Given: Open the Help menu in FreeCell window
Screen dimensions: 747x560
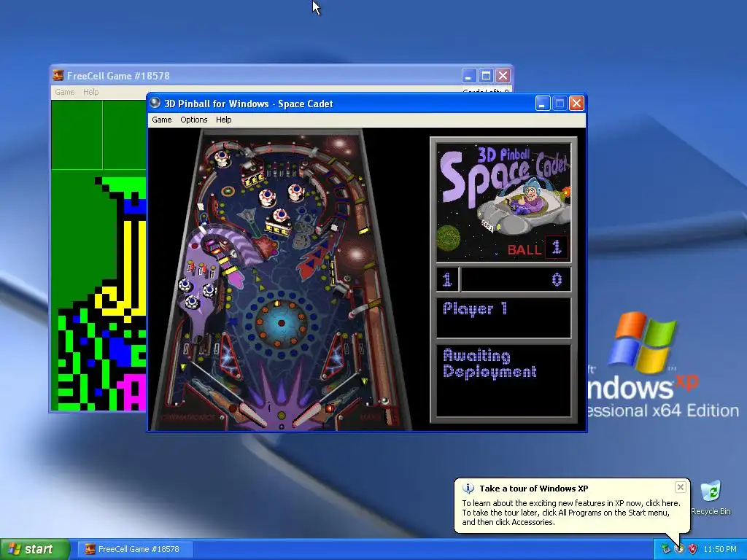Looking at the screenshot, I should pyautogui.click(x=90, y=92).
